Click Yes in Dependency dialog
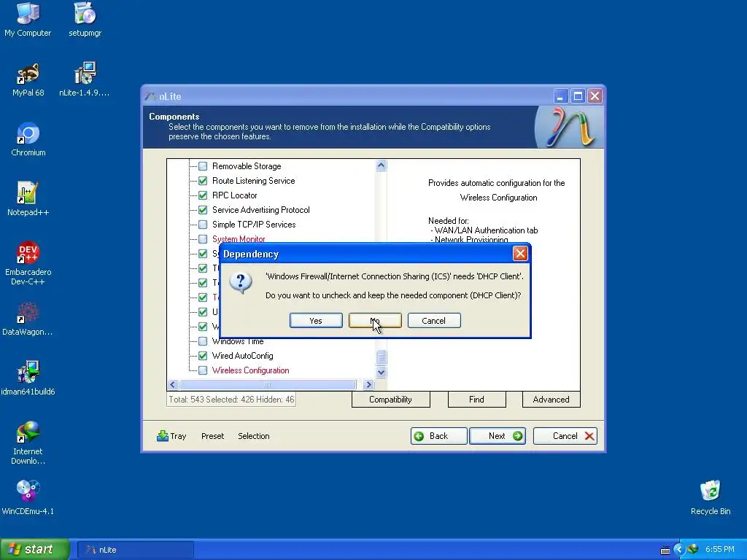Viewport: 747px width, 560px height. click(x=316, y=321)
